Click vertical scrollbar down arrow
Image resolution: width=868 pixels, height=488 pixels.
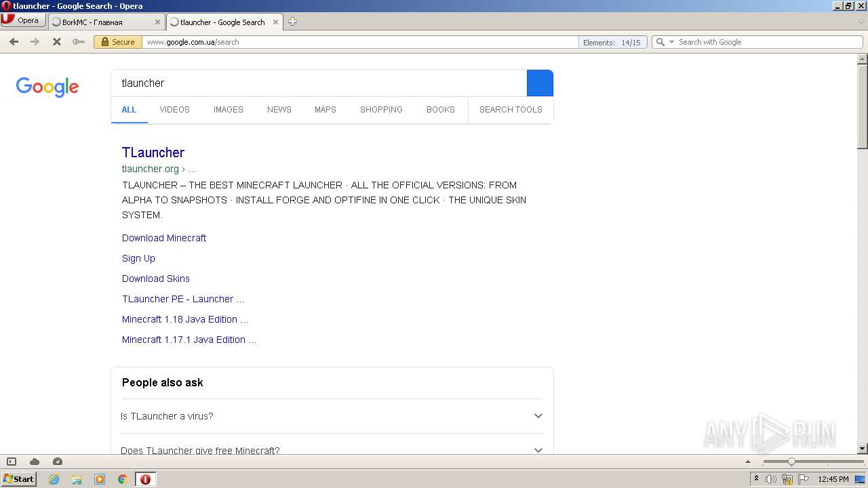pyautogui.click(x=862, y=448)
